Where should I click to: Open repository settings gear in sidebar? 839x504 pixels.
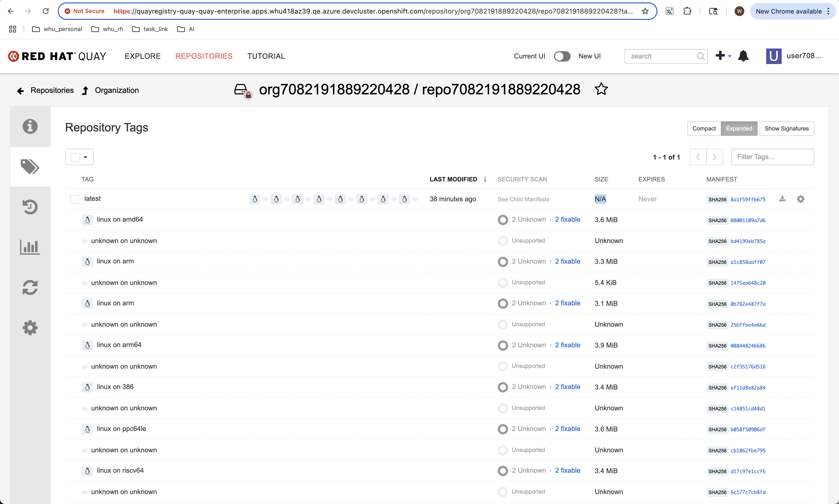click(30, 328)
